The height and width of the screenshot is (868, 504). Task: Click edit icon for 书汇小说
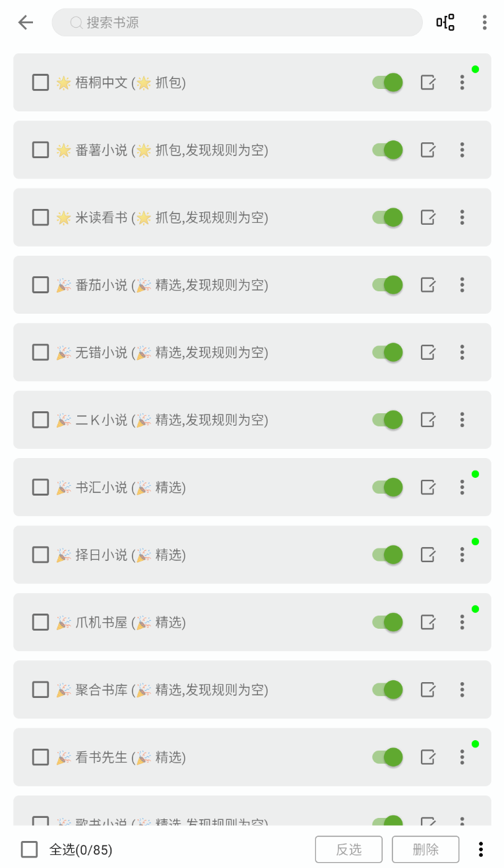click(428, 487)
